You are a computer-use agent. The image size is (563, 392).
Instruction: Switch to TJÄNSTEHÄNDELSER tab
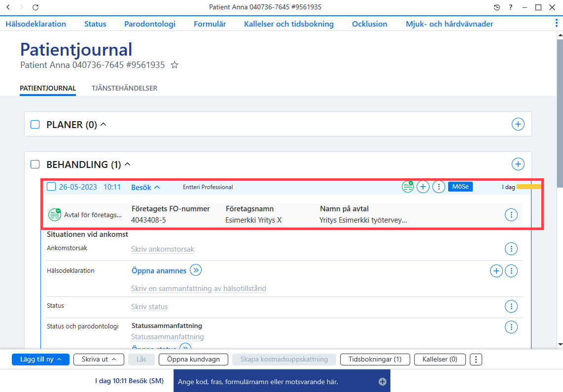tap(124, 88)
